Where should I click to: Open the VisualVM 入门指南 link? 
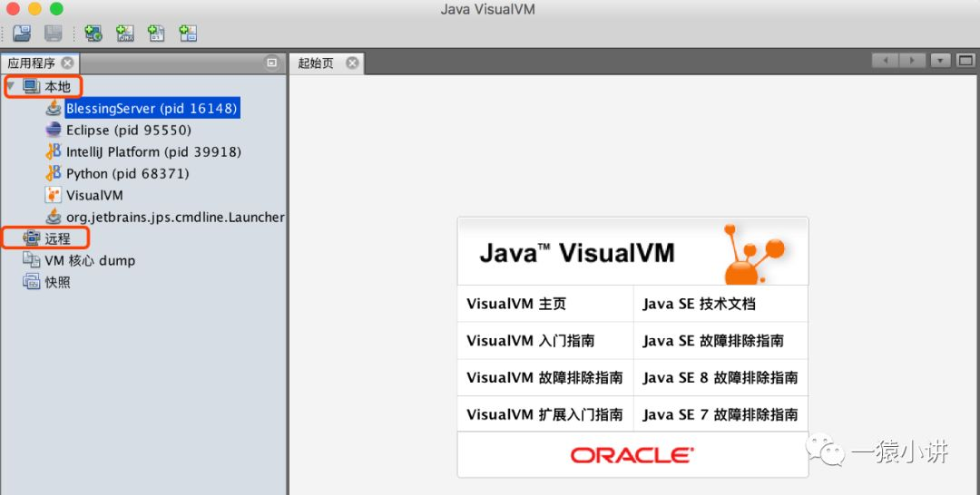tap(531, 341)
